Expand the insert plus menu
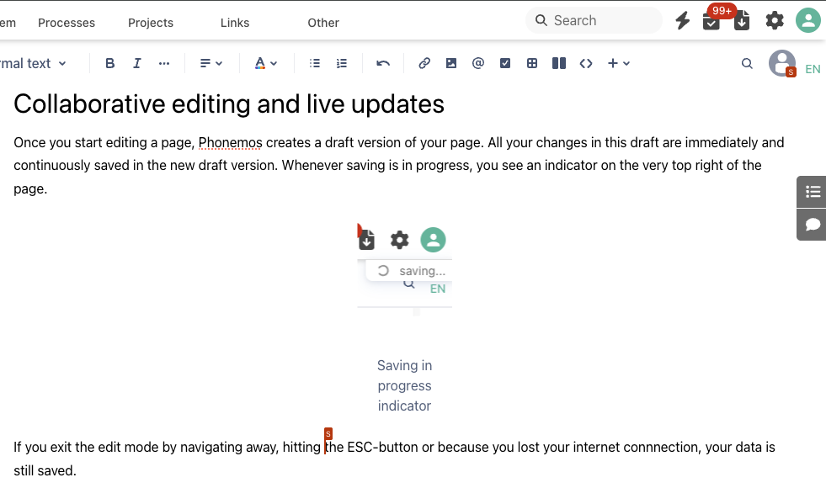 tap(619, 63)
